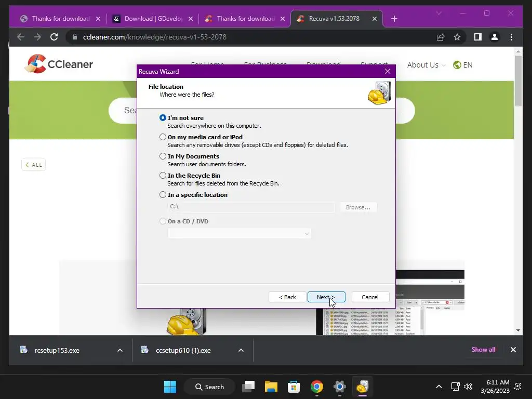This screenshot has height=399, width=532.
Task: Select the "I'm not sure" radio option
Action: tap(163, 118)
